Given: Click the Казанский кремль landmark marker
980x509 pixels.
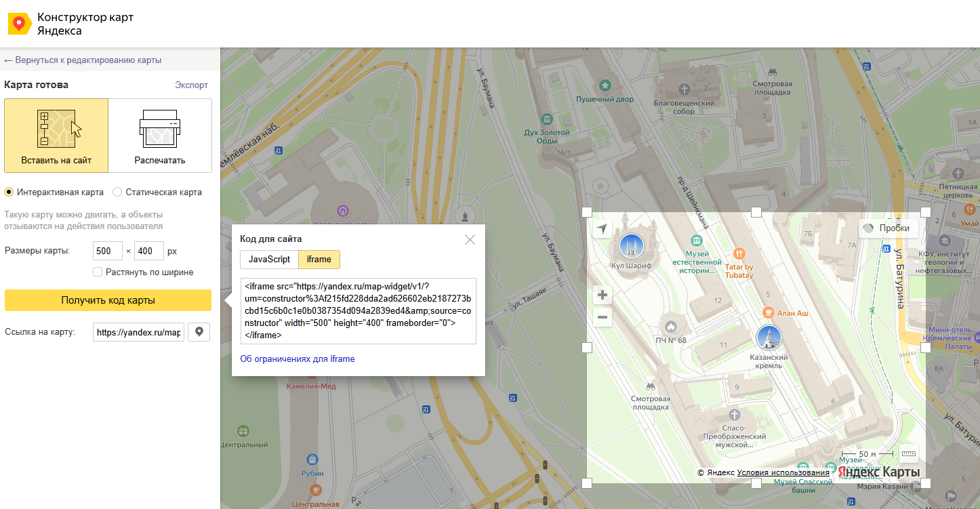Looking at the screenshot, I should click(769, 338).
